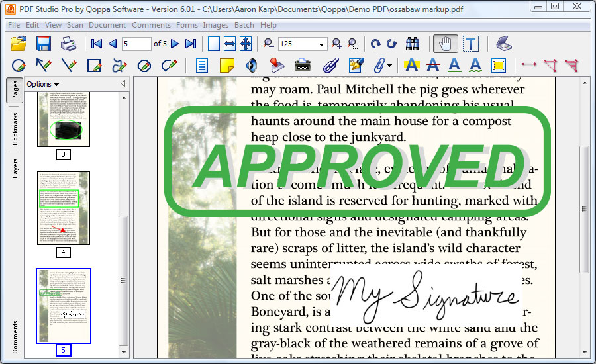The image size is (596, 364).
Task: Save the document with the floppy disk icon
Action: 44,44
